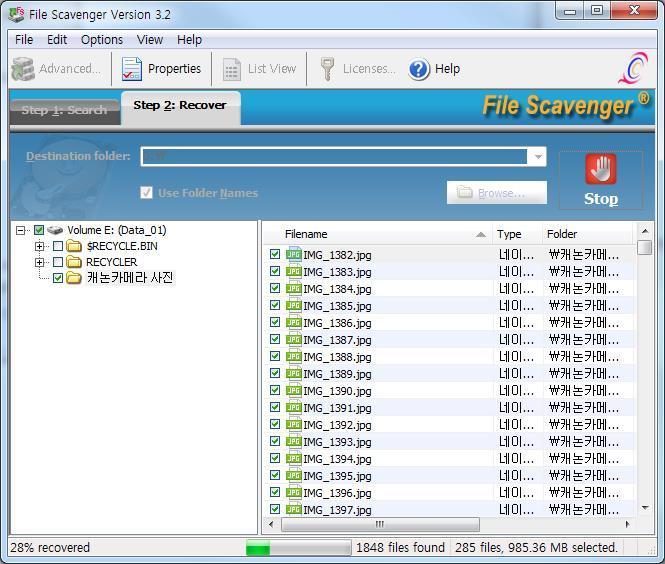Open Help via question mark icon
Viewport: 665px width, 564px height.
click(x=419, y=69)
